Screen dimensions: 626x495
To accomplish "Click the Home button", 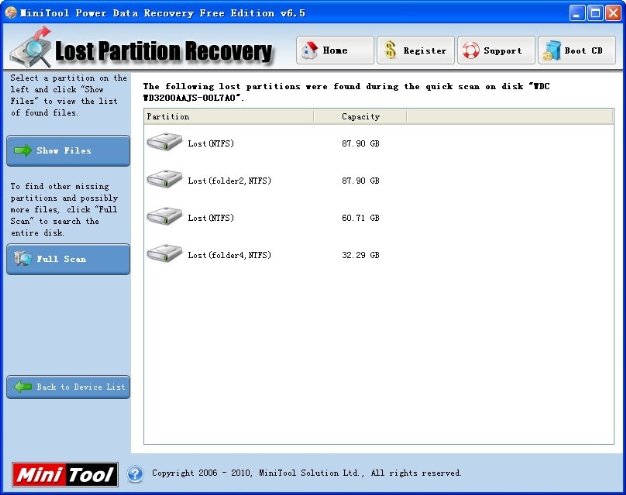I will click(335, 50).
